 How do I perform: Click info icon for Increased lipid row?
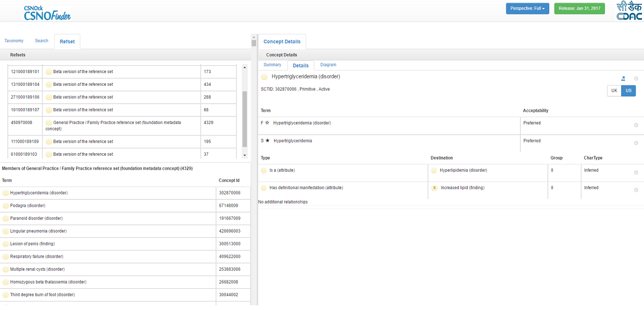coord(636,190)
